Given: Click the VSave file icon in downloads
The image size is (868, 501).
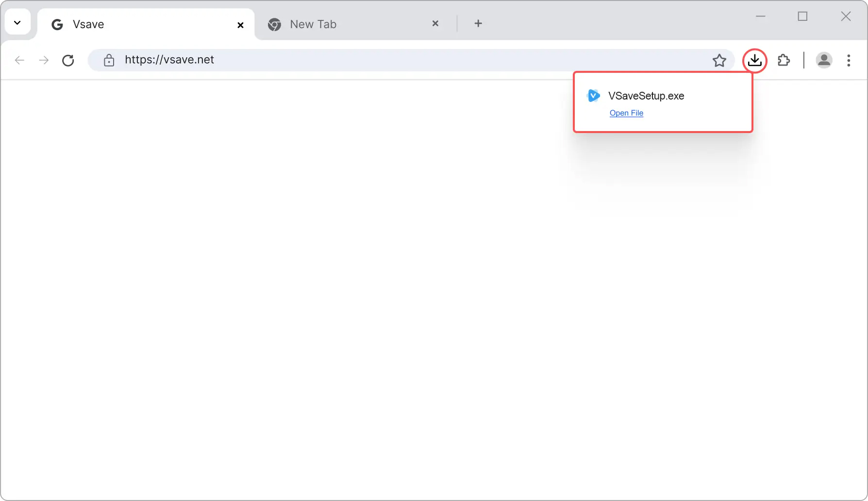Looking at the screenshot, I should (x=594, y=96).
